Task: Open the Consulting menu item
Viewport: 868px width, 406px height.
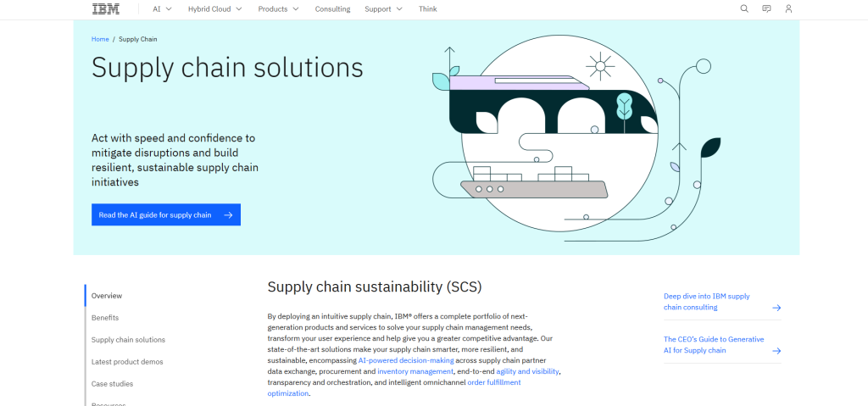Action: tap(332, 8)
